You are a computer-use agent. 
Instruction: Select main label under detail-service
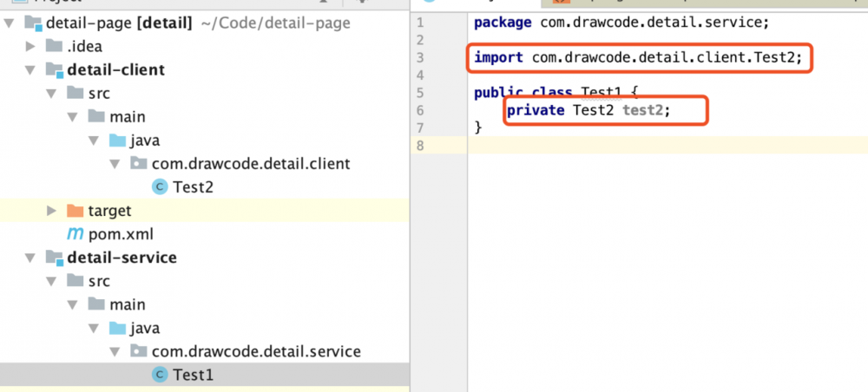pyautogui.click(x=128, y=304)
